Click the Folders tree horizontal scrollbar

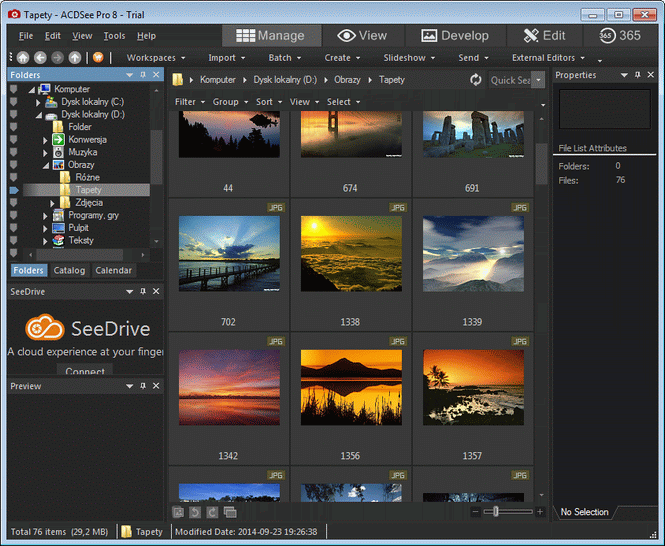79,255
